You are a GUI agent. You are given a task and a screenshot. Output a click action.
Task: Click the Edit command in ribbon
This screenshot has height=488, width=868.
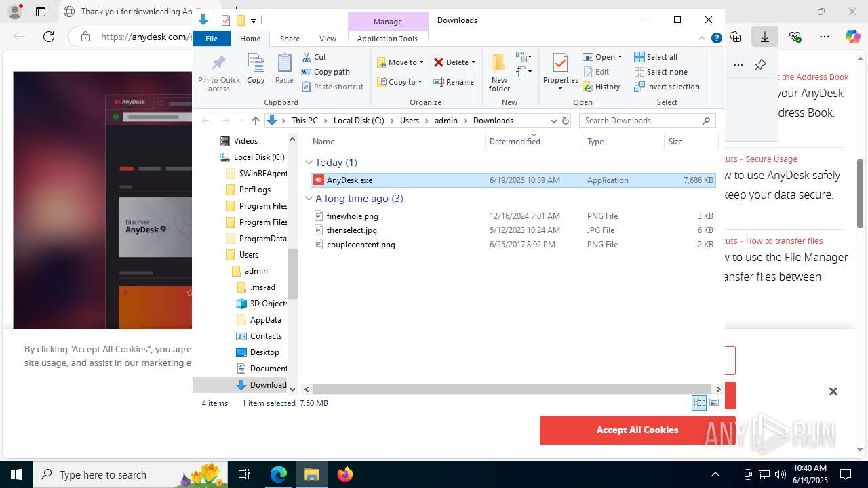(x=596, y=72)
